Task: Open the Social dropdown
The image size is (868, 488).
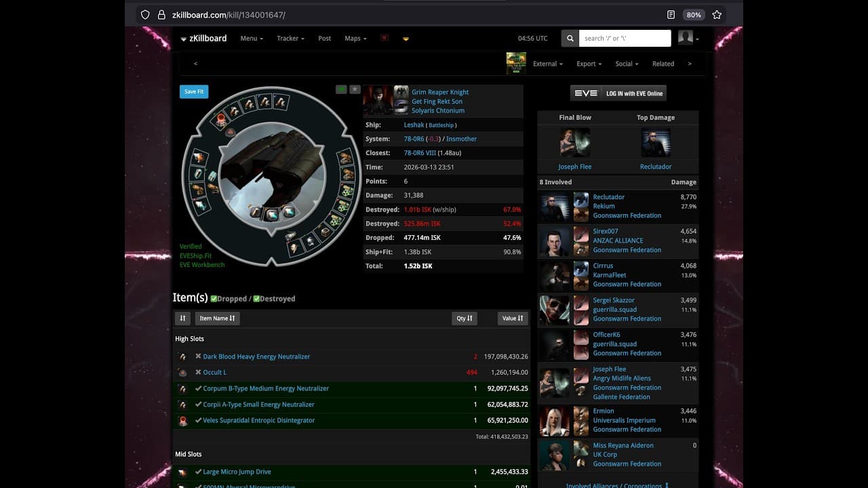Action: [x=627, y=64]
